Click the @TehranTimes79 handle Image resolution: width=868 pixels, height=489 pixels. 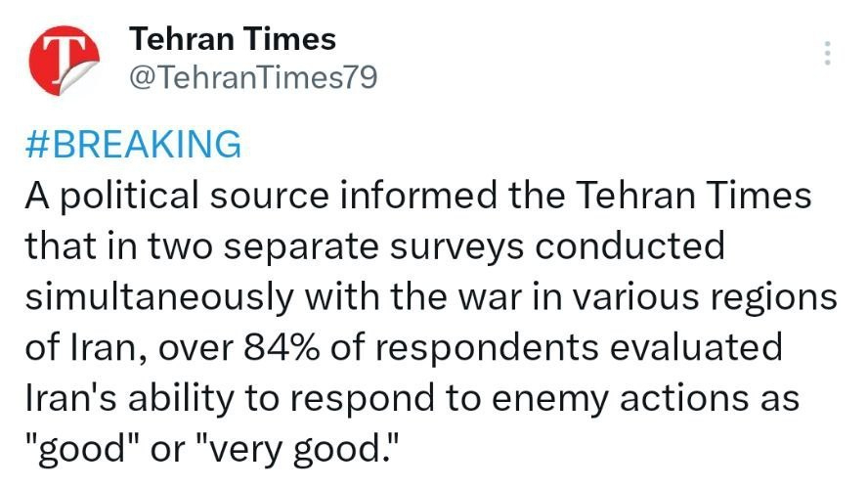[x=253, y=76]
